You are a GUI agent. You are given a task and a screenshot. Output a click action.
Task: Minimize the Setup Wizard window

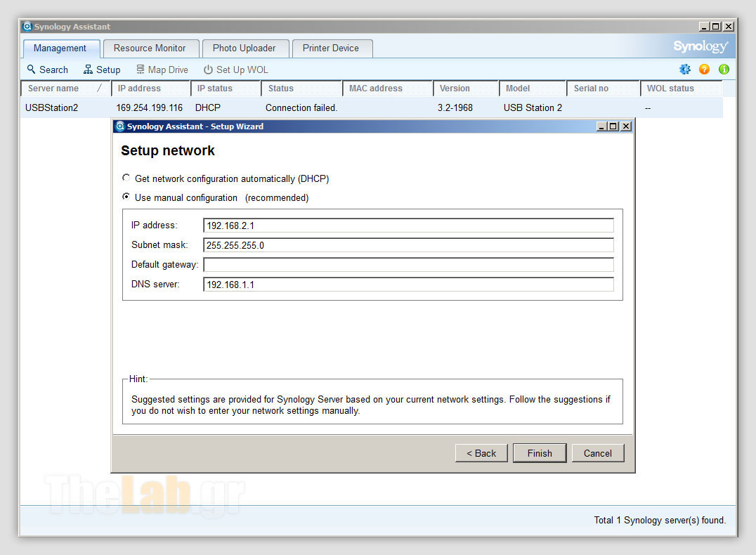[601, 126]
